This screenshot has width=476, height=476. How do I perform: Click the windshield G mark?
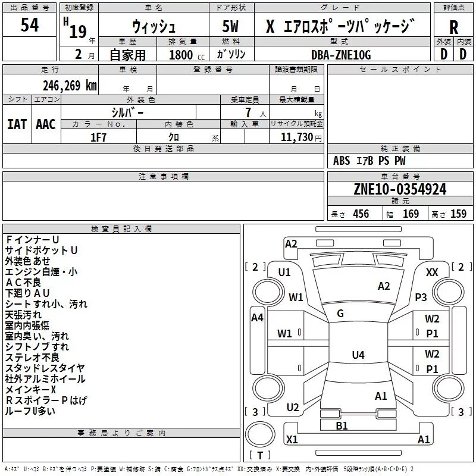[340, 314]
